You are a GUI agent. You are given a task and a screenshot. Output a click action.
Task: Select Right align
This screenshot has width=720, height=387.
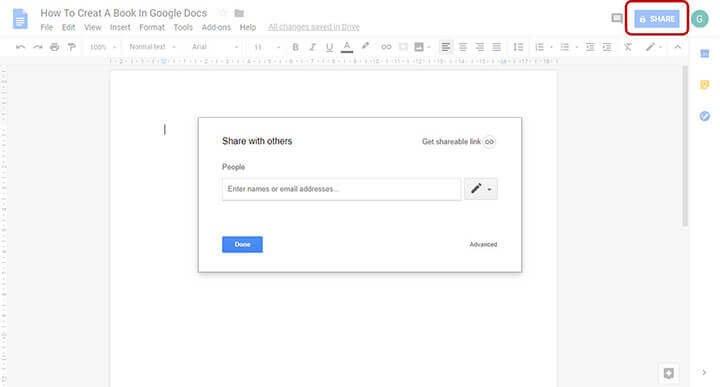click(x=480, y=47)
